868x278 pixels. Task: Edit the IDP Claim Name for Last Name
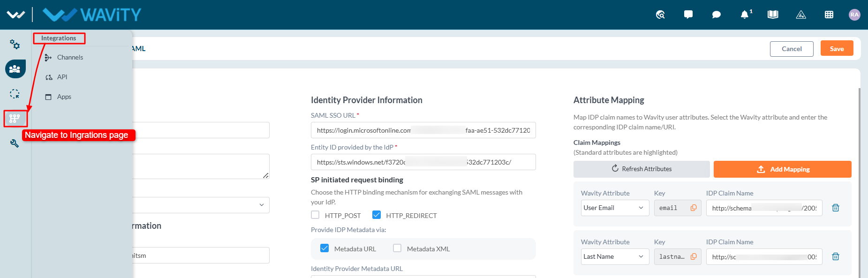tap(764, 257)
